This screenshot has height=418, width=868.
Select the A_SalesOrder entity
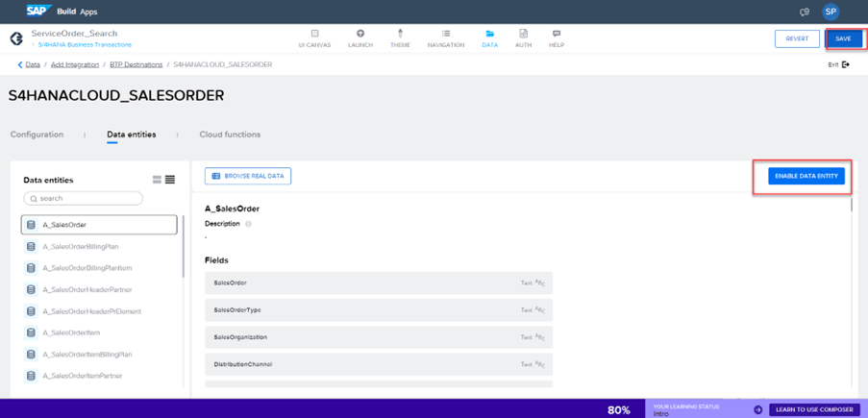[99, 225]
